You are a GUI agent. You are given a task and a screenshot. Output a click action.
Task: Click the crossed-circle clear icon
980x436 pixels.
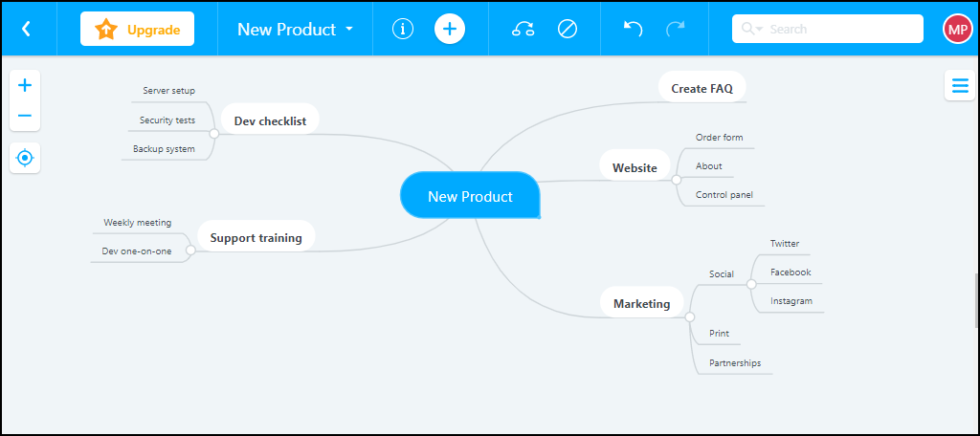568,29
